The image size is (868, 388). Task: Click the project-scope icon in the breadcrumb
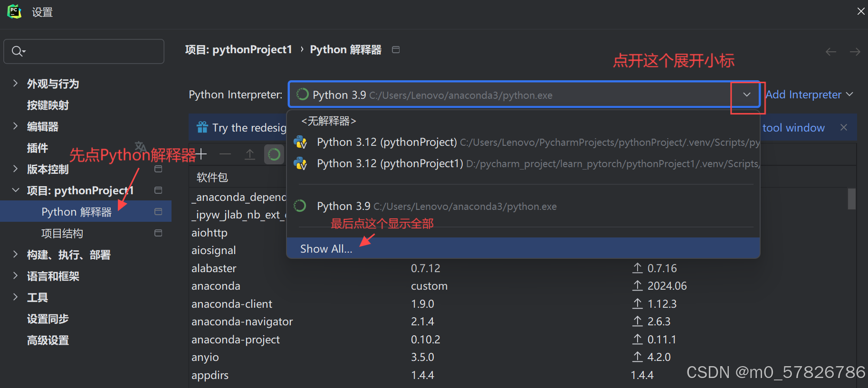[x=396, y=49]
